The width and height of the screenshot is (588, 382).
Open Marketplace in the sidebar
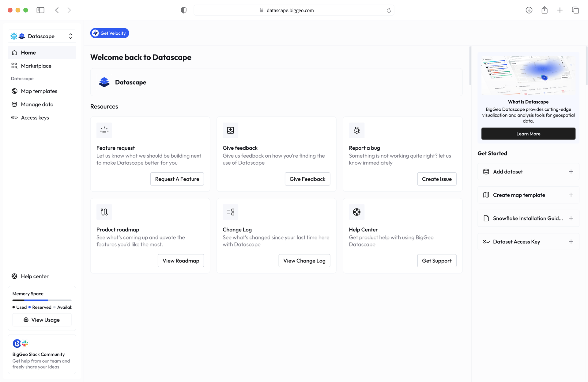tap(36, 66)
